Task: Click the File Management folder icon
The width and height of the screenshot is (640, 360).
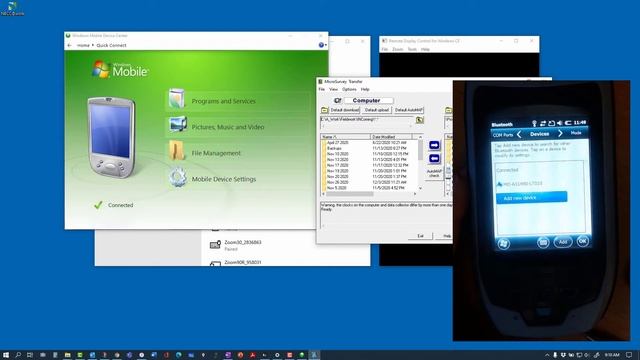Action: pyautogui.click(x=177, y=151)
